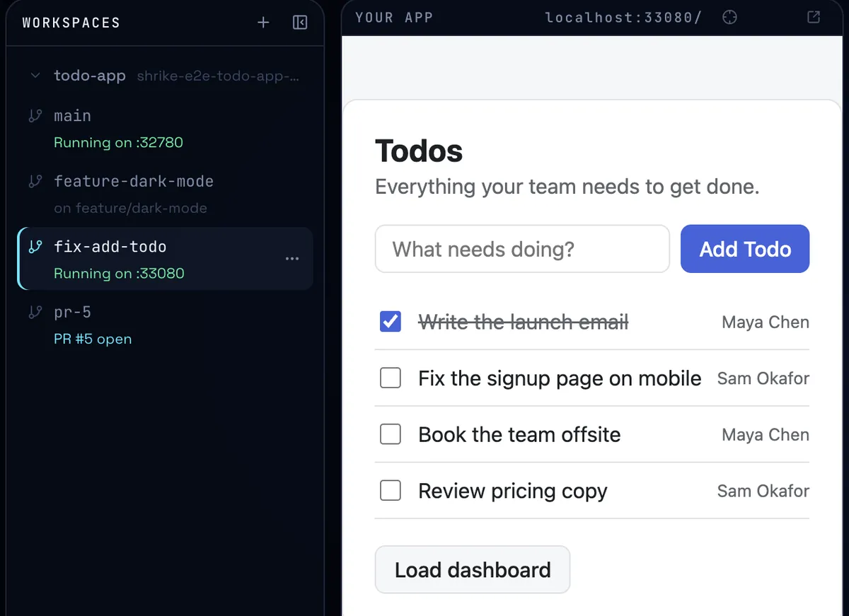Focus the 'What needs doing?' input
Screen dimensions: 849x616
tap(522, 249)
